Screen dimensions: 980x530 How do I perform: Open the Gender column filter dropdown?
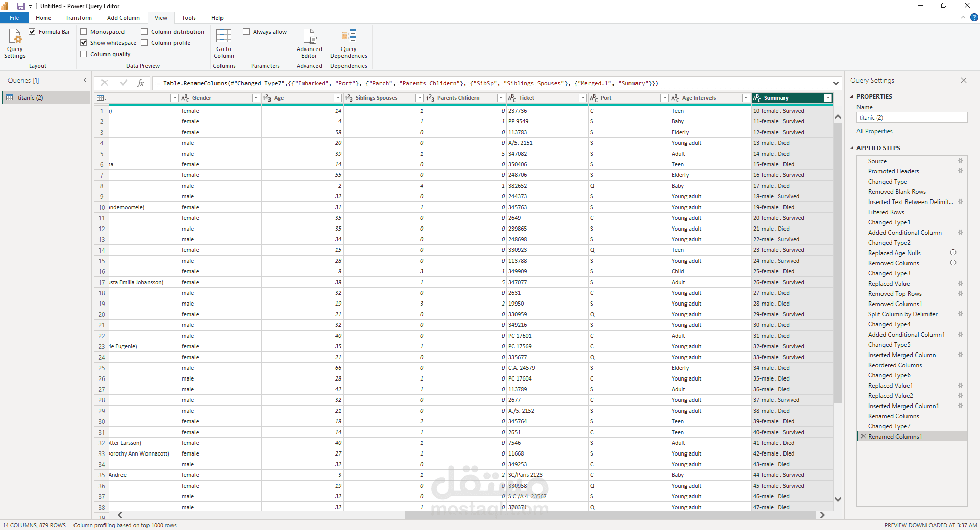pyautogui.click(x=256, y=98)
